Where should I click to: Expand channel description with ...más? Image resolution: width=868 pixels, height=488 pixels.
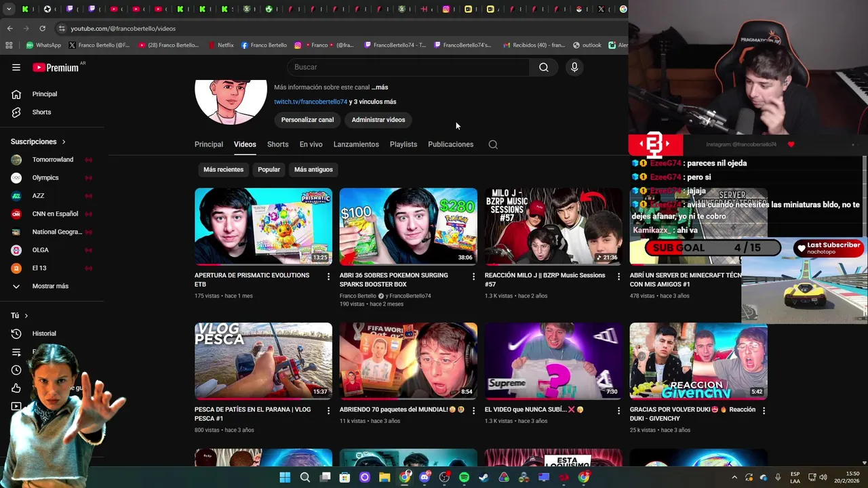(x=380, y=87)
